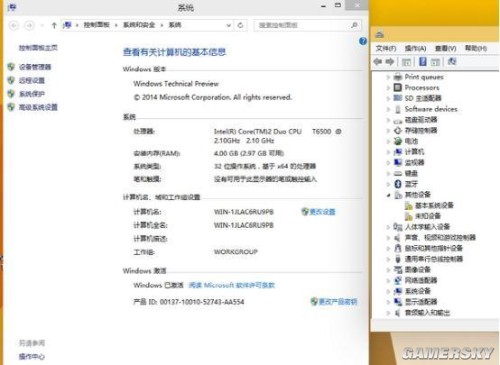Click the 系统和安全 breadcrumb in address bar
Screen dimensions: 500x365
(x=139, y=25)
